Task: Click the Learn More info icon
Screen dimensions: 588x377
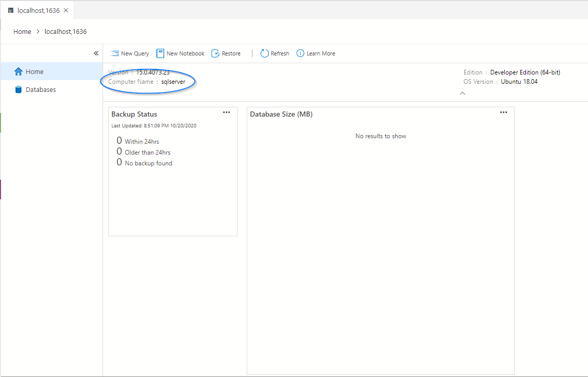Action: point(300,53)
